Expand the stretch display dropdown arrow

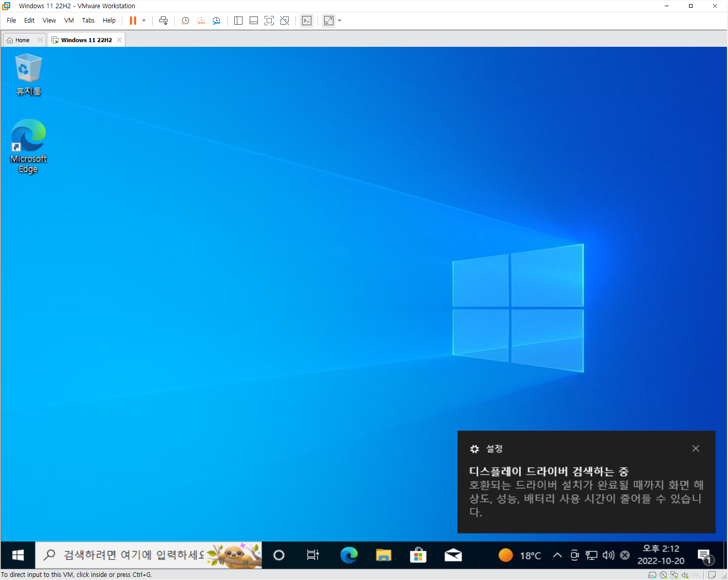pyautogui.click(x=340, y=21)
